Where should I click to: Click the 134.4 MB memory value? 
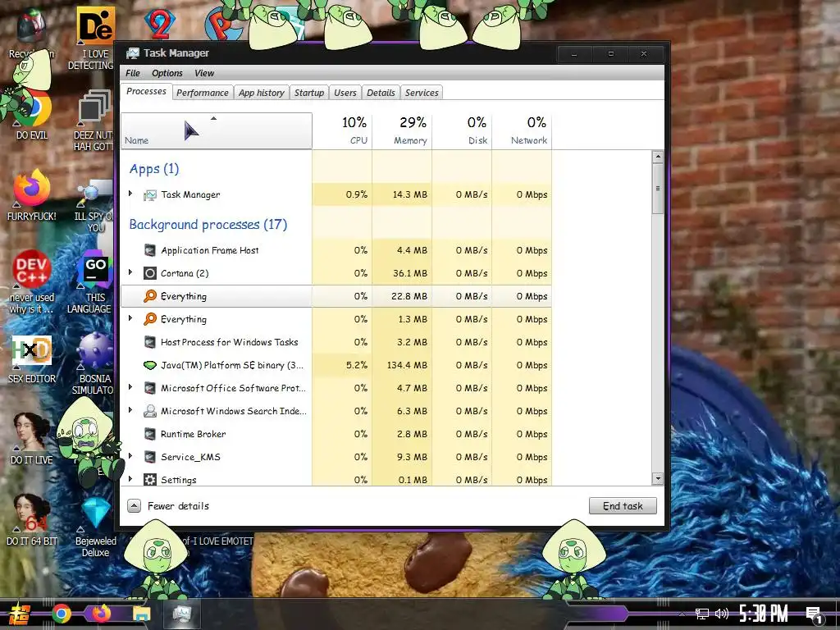(x=407, y=365)
